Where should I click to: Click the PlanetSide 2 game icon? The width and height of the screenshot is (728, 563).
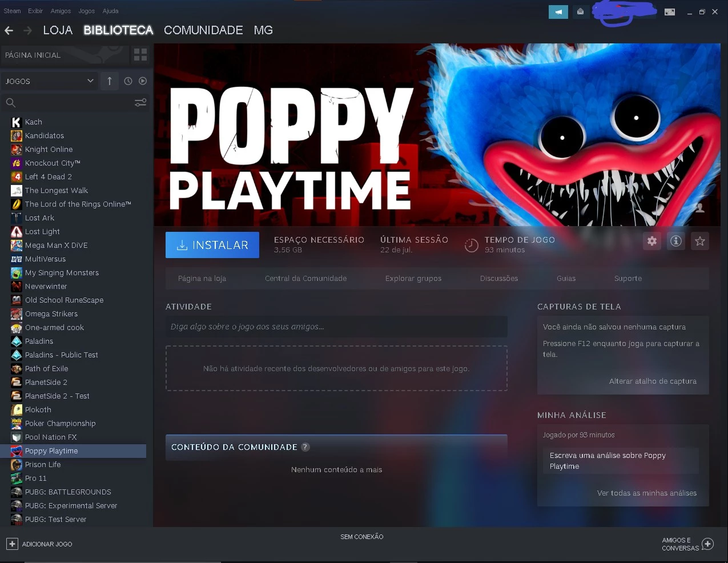[x=17, y=382]
